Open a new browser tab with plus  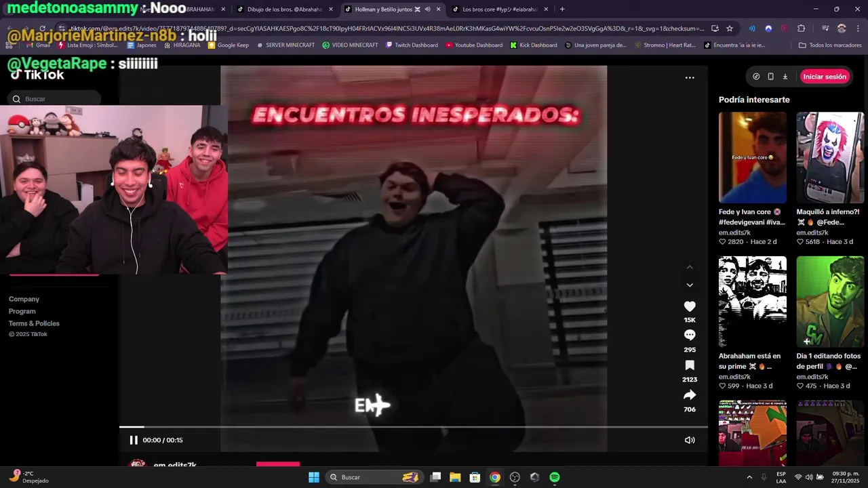pos(562,9)
